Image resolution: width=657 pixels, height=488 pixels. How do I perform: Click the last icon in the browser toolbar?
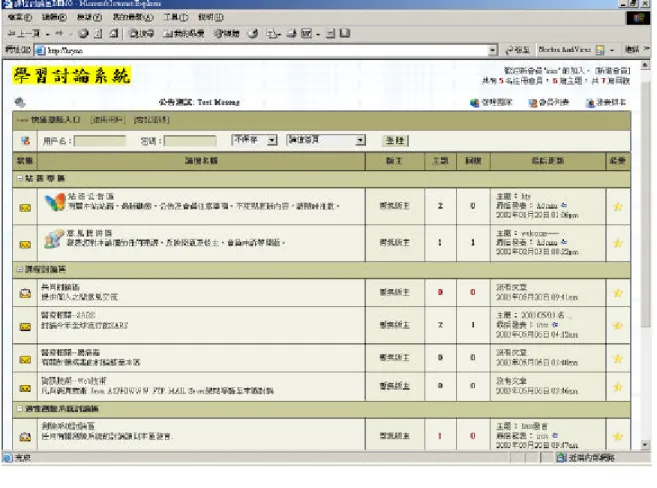(x=345, y=33)
